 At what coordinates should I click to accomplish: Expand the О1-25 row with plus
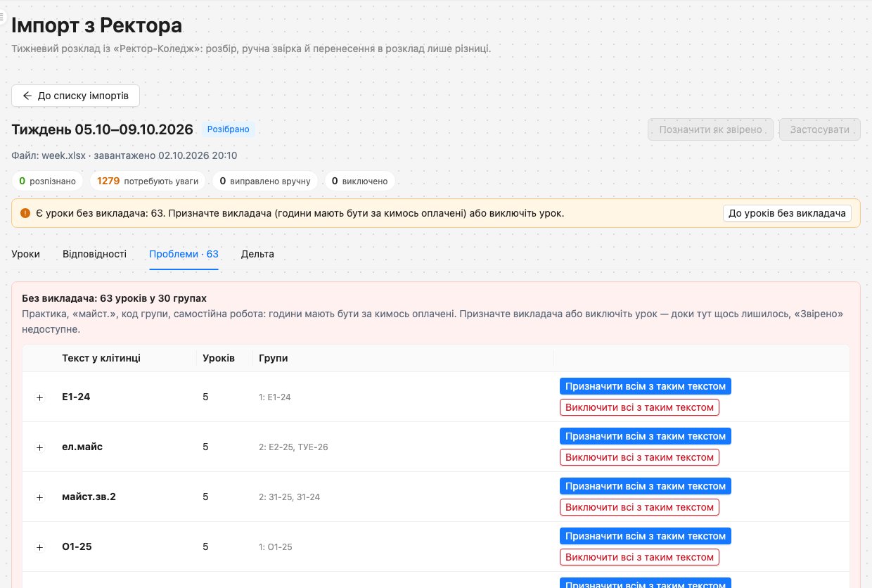point(40,547)
